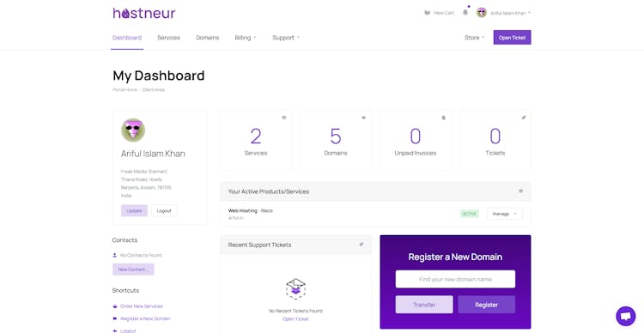The height and width of the screenshot is (333, 644).
Task: Open the Store dropdown menu
Action: click(474, 38)
